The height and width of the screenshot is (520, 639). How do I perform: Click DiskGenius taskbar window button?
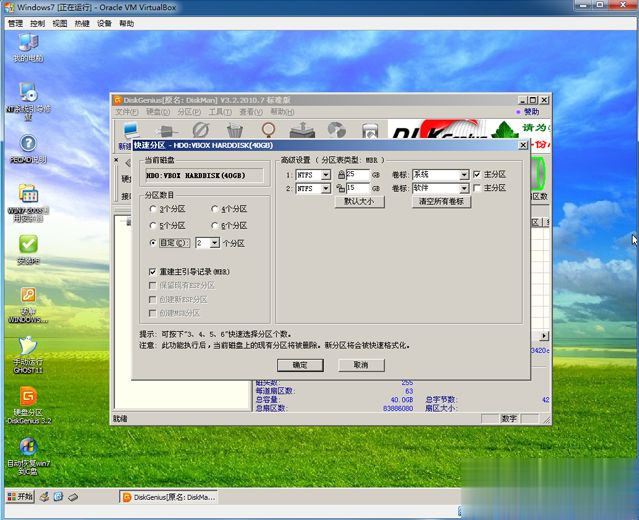tap(168, 497)
